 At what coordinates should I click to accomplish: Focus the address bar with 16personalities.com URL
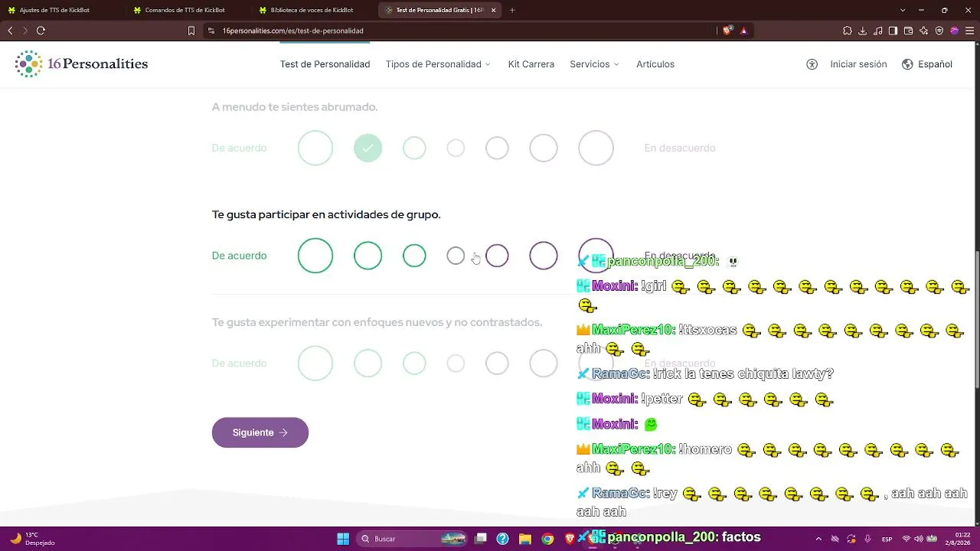(x=459, y=31)
